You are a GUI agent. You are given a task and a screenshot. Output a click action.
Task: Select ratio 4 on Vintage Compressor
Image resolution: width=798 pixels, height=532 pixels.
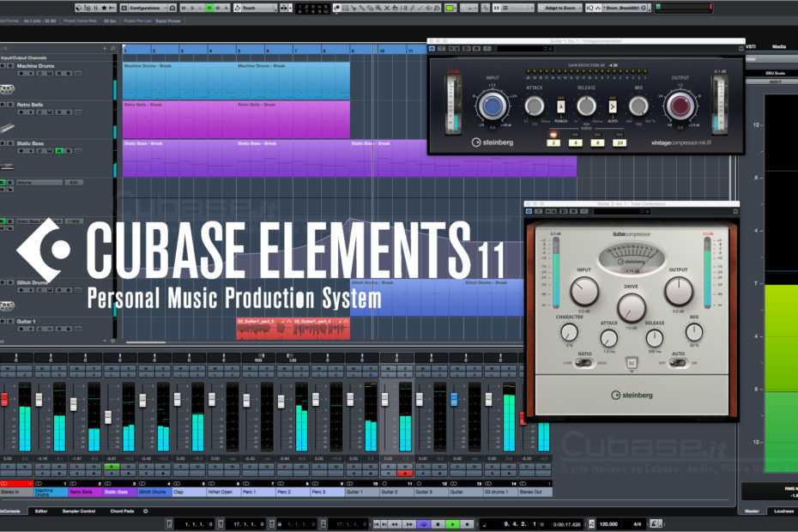pyautogui.click(x=575, y=142)
